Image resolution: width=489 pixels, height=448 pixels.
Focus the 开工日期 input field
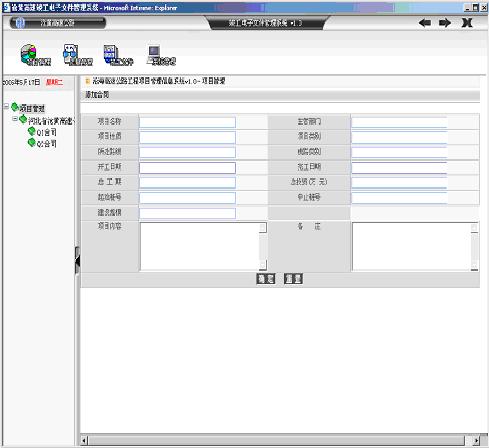pyautogui.click(x=187, y=168)
